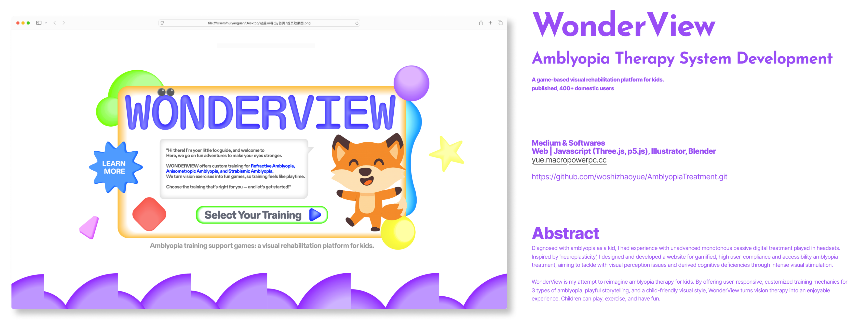Image resolution: width=868 pixels, height=326 pixels.
Task: Click the browser back arrow
Action: point(55,23)
